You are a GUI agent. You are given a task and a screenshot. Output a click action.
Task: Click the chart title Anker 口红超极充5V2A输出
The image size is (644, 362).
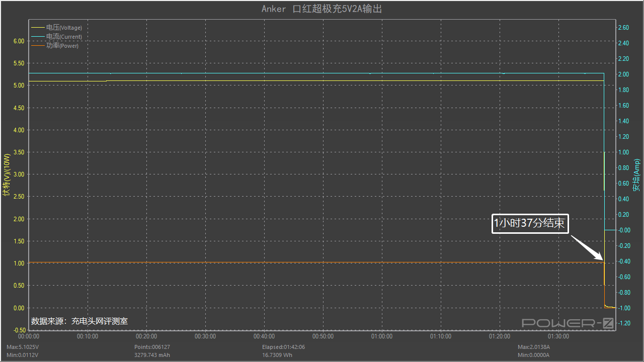(322, 9)
